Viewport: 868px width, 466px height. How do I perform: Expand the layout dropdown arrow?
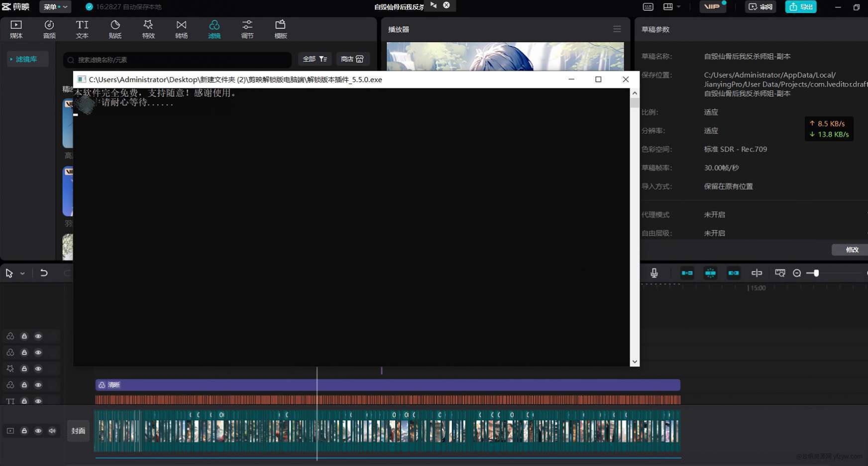click(678, 7)
